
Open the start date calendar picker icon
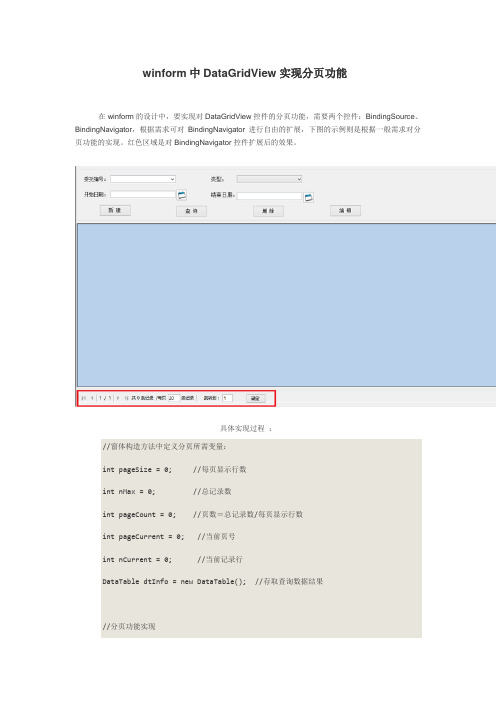coord(182,195)
